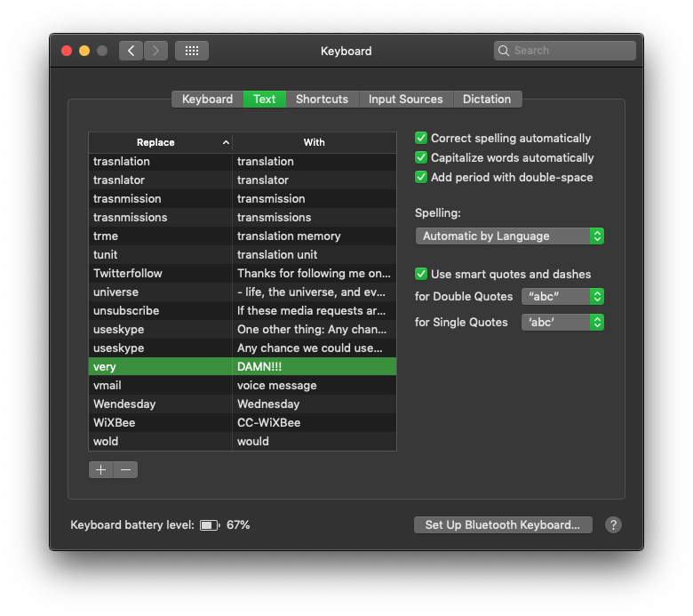This screenshot has width=693, height=616.
Task: Toggle Add period with double-space
Action: coord(421,177)
